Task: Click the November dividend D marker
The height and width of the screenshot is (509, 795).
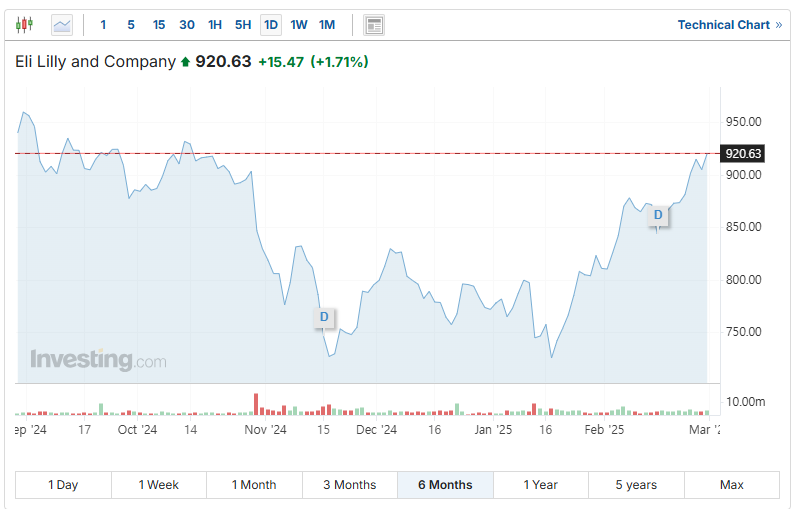Action: point(324,317)
